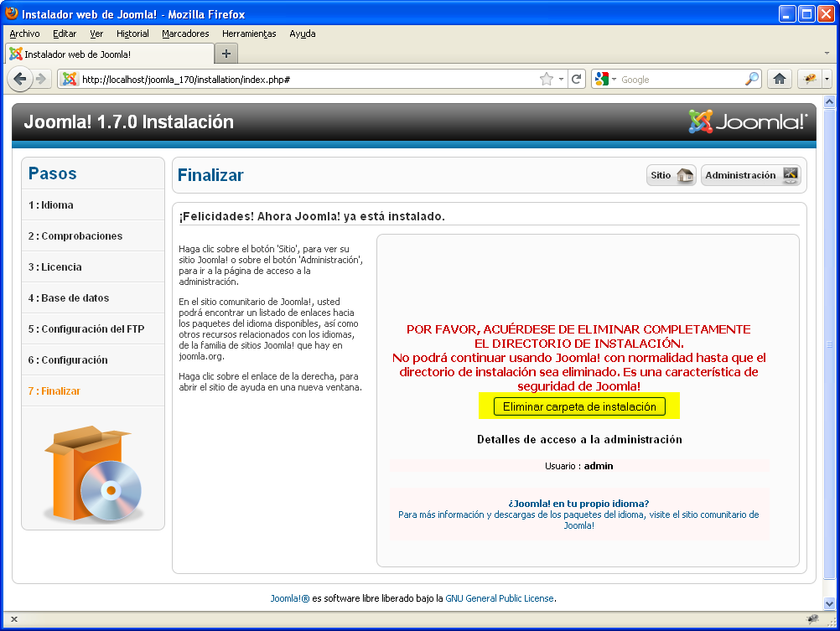
Task: Open the ¿Joomla! en tu propio idioma? link
Action: 578,504
